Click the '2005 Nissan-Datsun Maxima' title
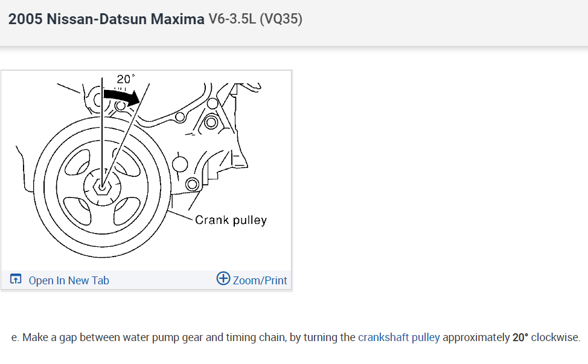Viewport: 588px width, 364px height. [x=106, y=19]
